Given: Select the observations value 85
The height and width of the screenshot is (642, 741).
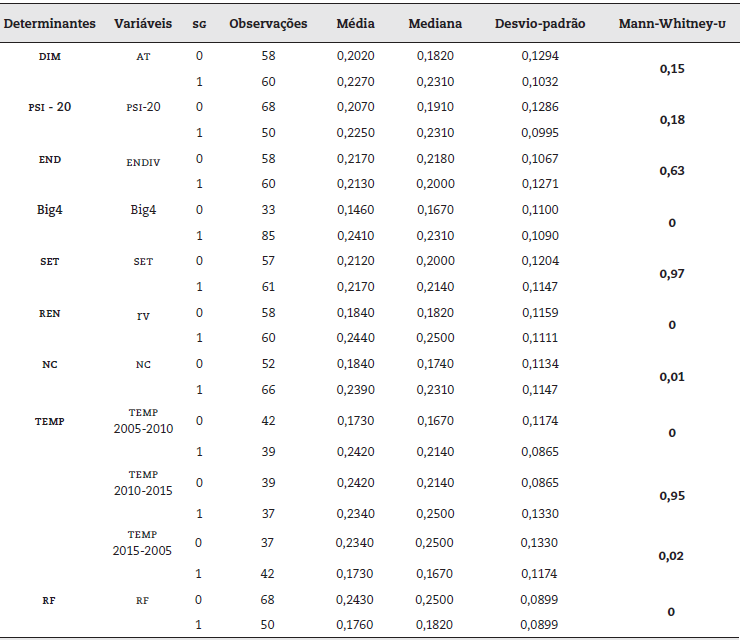Looking at the screenshot, I should 268,236.
